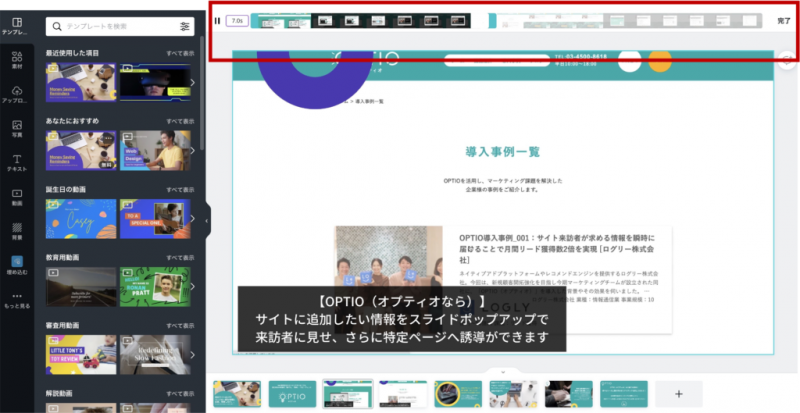800x413 pixels.
Task: Expand the 教育用動画 row with its right chevron
Action: (x=192, y=287)
